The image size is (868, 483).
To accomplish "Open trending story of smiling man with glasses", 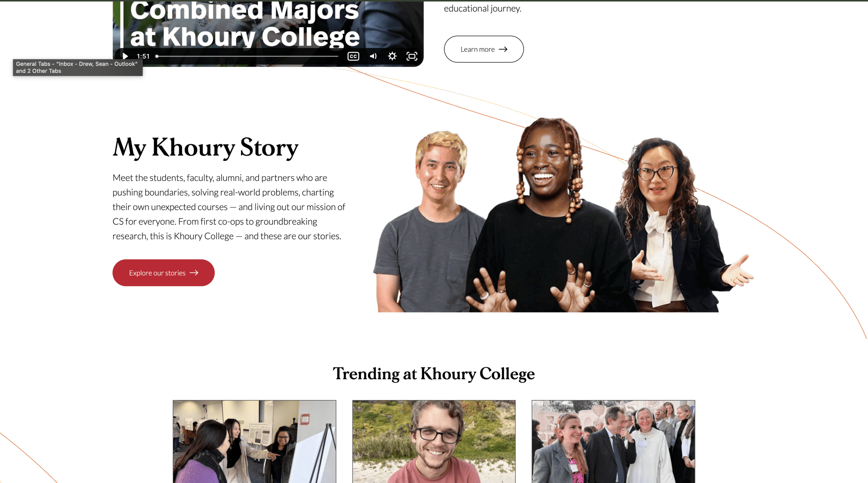I will [434, 441].
